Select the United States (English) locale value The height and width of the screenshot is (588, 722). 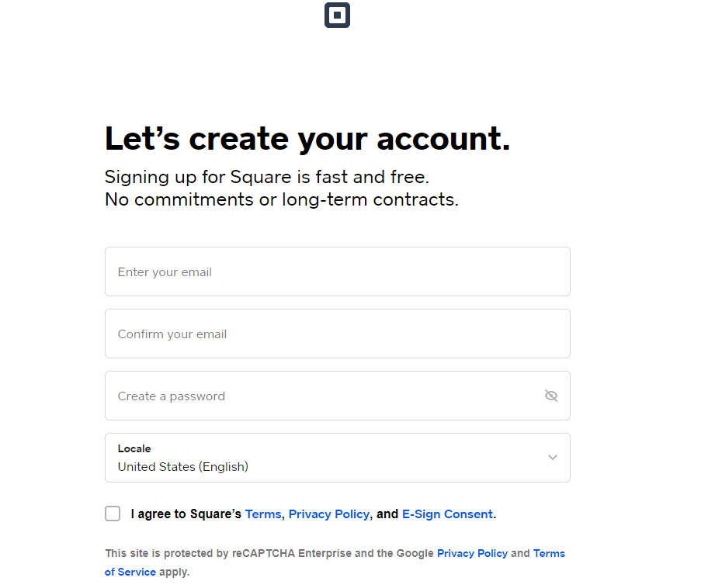click(182, 466)
